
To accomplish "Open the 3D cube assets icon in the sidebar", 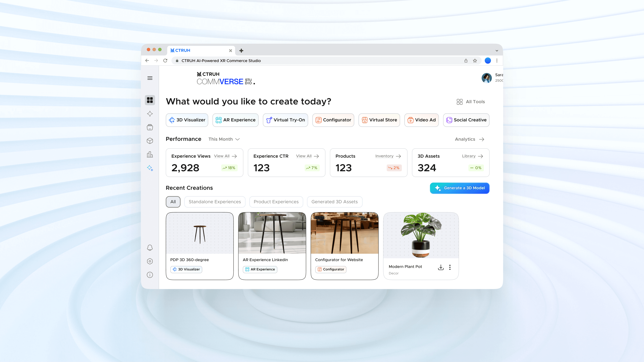I will [x=150, y=141].
